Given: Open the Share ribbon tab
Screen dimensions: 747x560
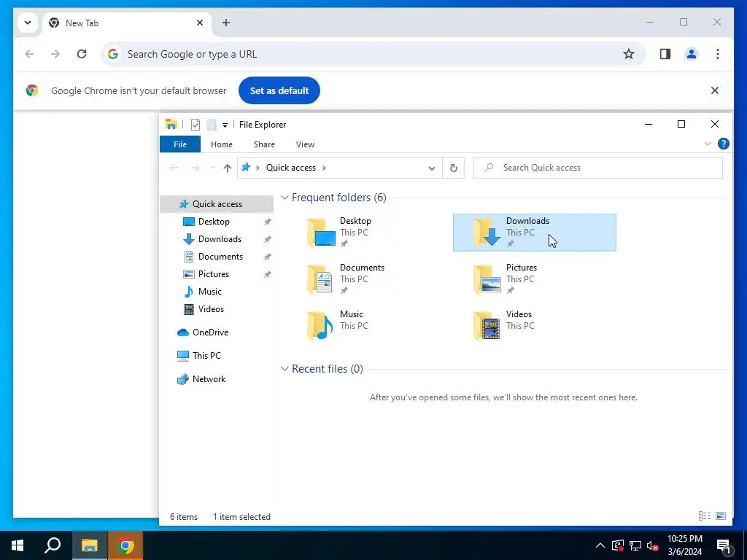Looking at the screenshot, I should [264, 144].
